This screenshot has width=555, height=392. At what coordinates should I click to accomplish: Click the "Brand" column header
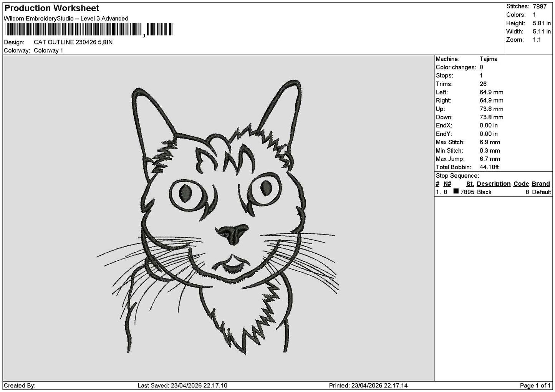click(541, 184)
